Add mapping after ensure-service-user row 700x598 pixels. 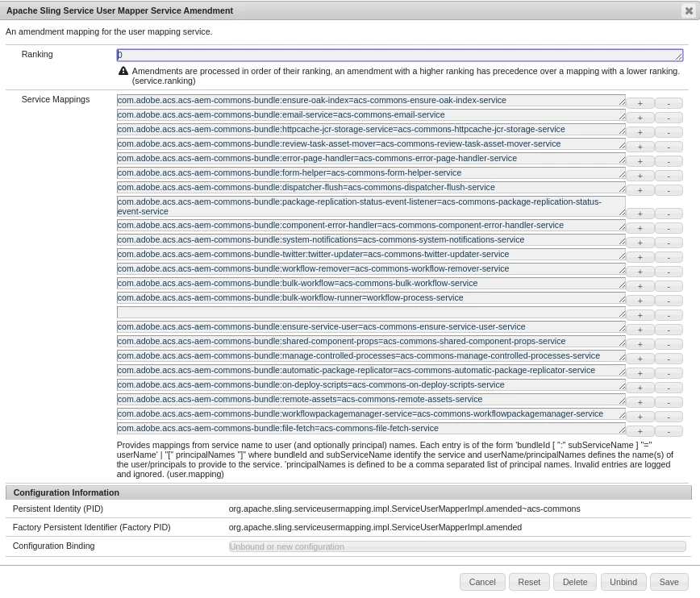coord(640,330)
